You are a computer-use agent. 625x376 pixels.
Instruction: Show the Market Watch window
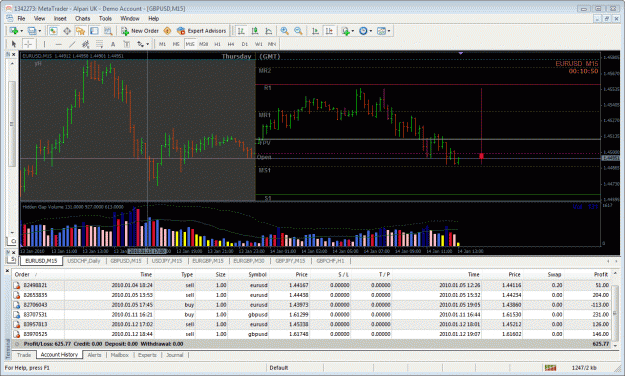click(53, 31)
